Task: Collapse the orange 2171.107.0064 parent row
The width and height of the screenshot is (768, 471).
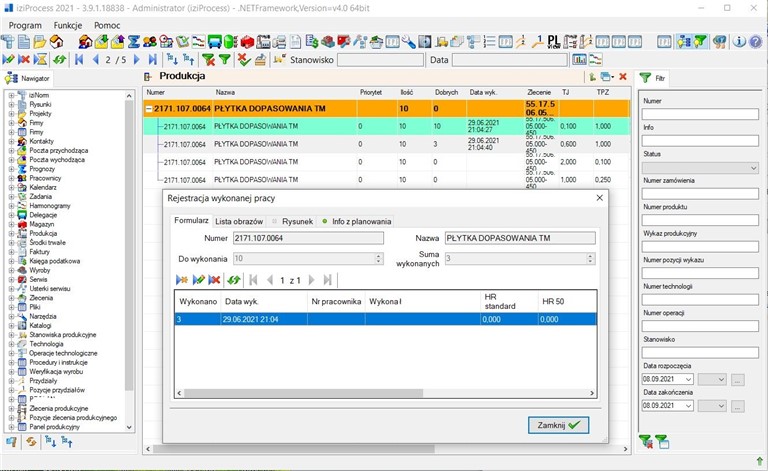Action: (149, 109)
